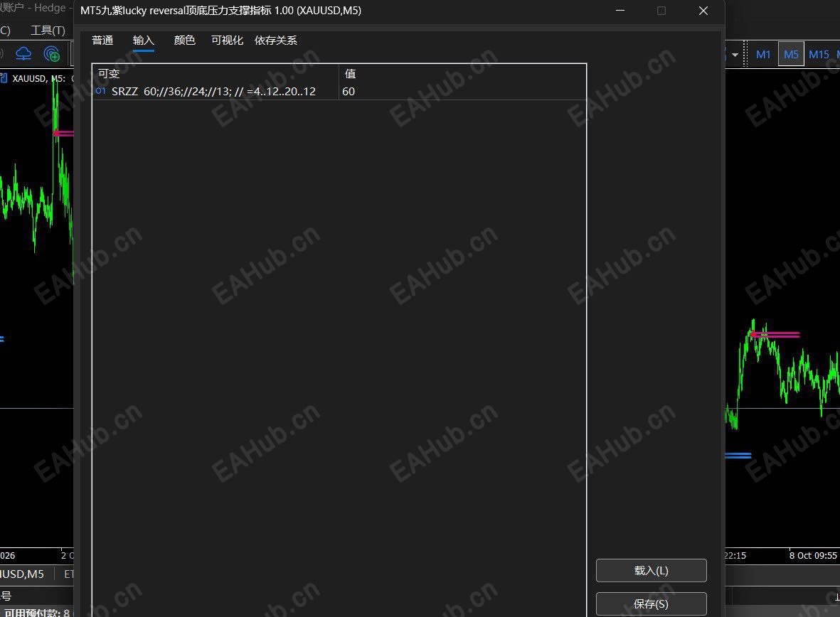The image size is (840, 617).
Task: Click the toolbar grip handle before M1
Action: (745, 54)
